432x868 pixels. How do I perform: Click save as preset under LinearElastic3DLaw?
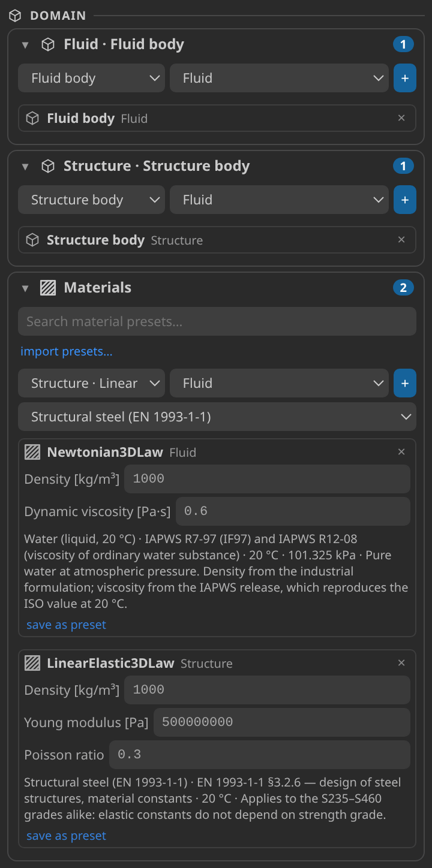[x=67, y=836]
